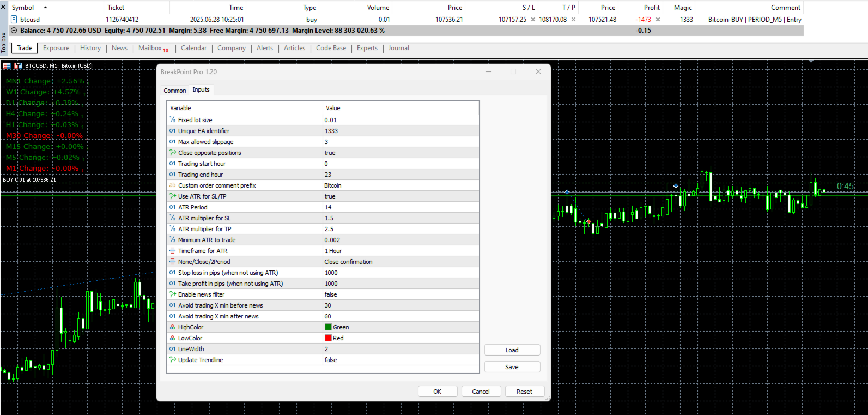Click the integer icon for LineWidth
Image resolution: width=868 pixels, height=415 pixels.
coord(172,349)
